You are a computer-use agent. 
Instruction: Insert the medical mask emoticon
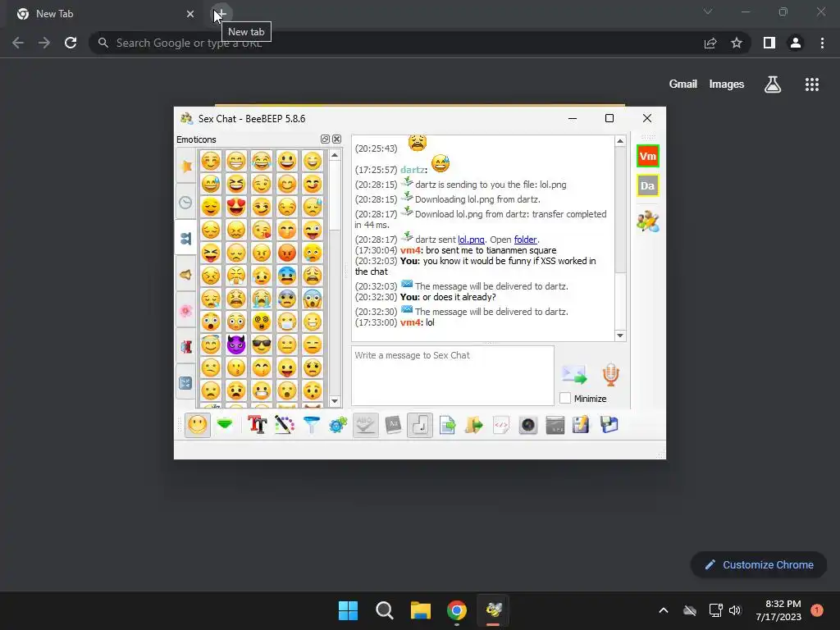coord(287,322)
